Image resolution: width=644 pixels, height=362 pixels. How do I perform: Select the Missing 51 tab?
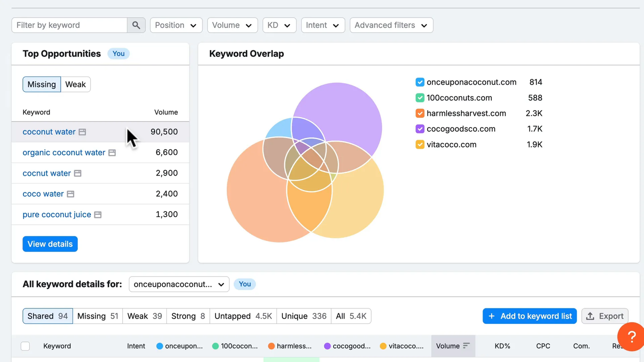click(98, 316)
